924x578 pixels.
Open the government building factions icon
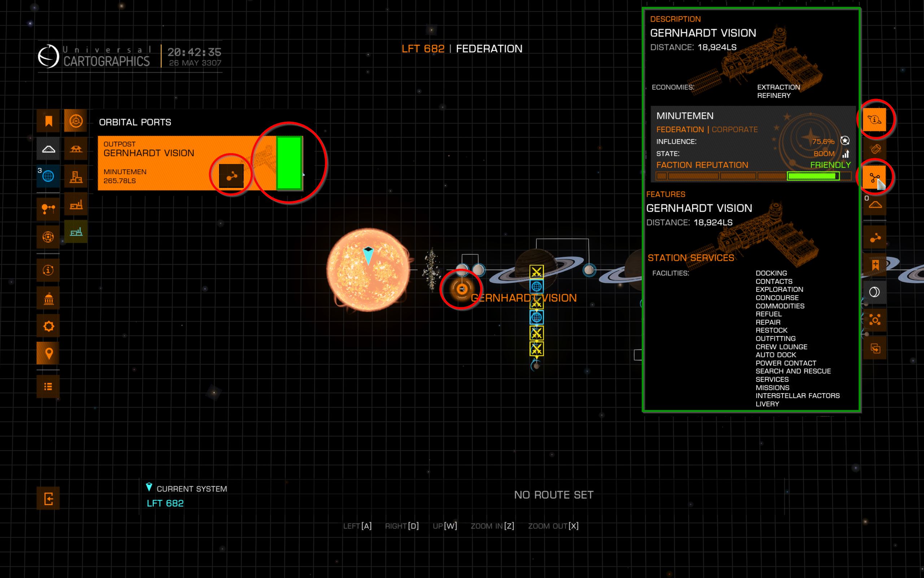point(48,298)
